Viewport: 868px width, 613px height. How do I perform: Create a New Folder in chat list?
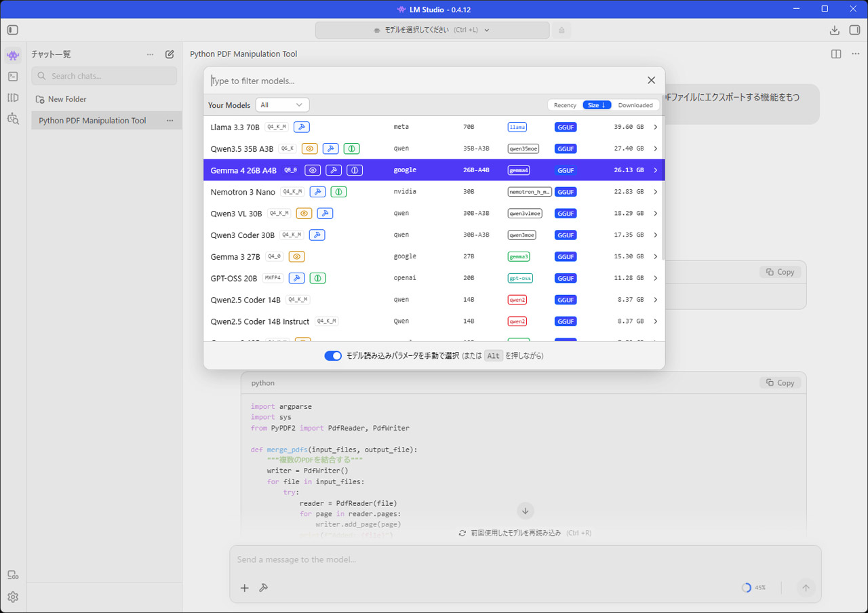(x=61, y=99)
